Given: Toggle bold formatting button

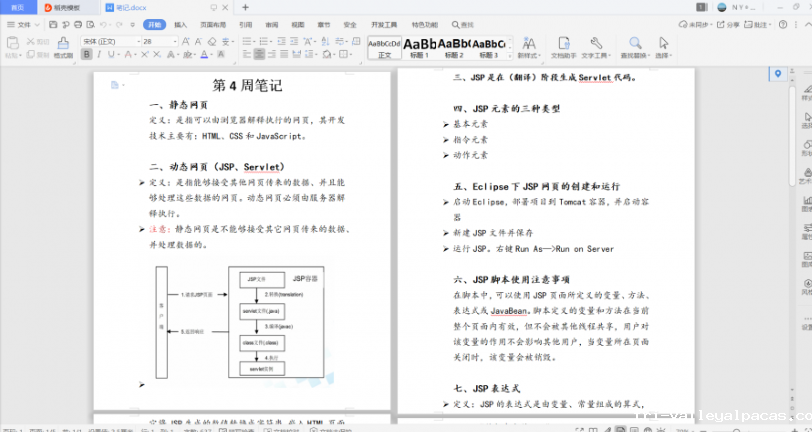Looking at the screenshot, I should [86, 55].
